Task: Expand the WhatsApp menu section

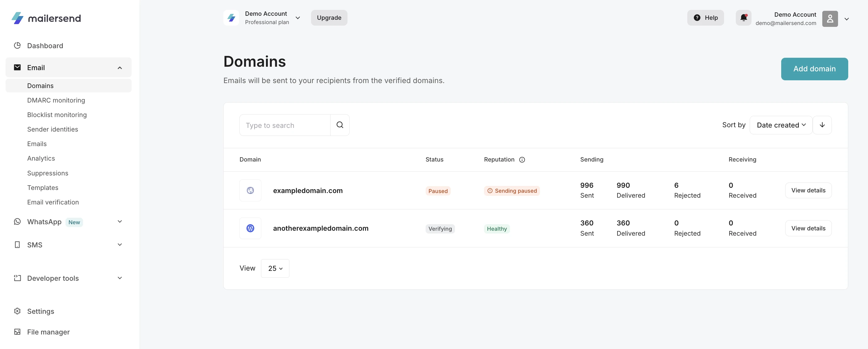Action: pyautogui.click(x=120, y=221)
